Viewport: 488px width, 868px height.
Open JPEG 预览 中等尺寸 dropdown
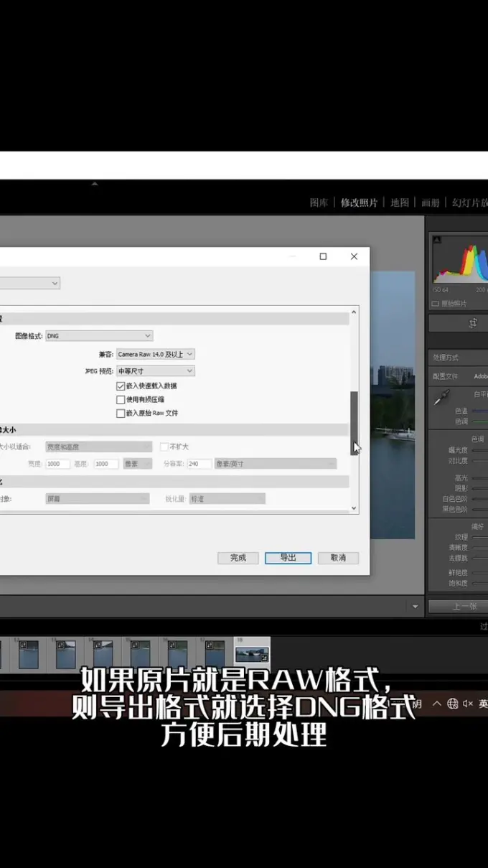point(155,371)
